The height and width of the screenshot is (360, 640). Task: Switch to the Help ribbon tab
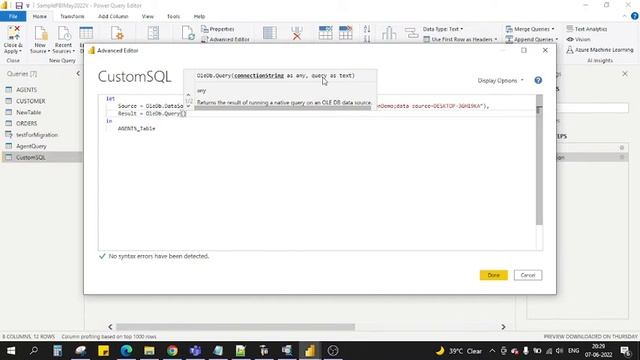tap(199, 16)
